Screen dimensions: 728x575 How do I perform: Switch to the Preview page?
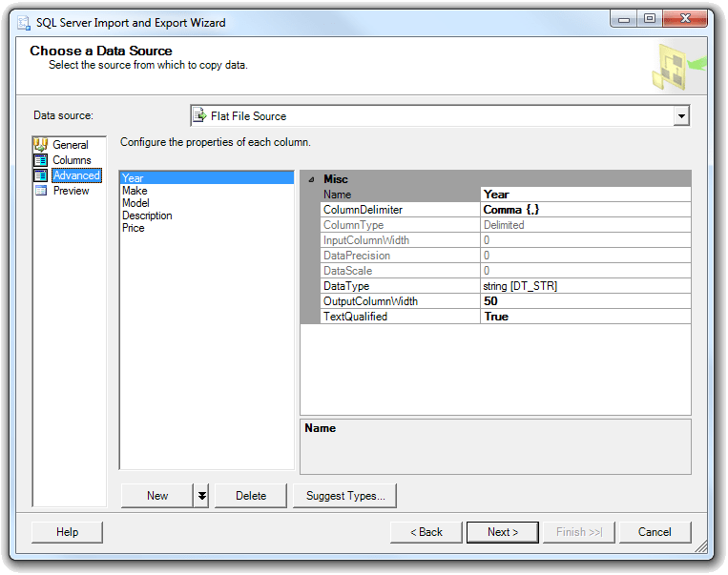point(71,191)
